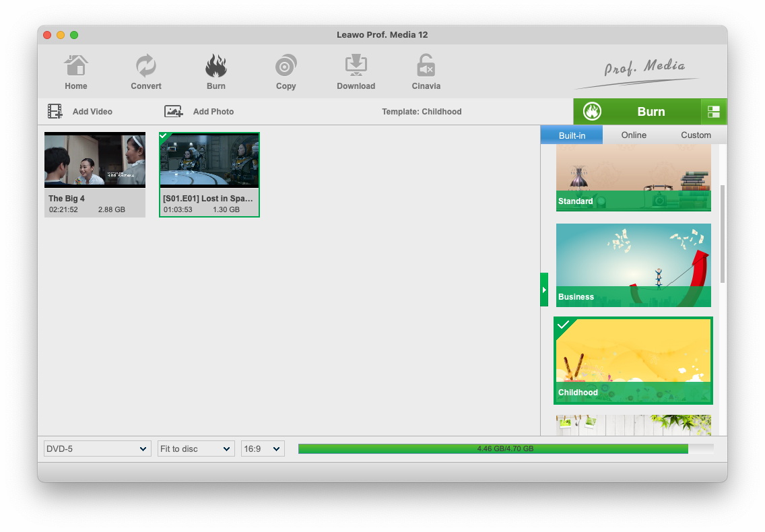This screenshot has width=765, height=532.
Task: Open the DVD-5 disc type dropdown
Action: click(x=97, y=448)
